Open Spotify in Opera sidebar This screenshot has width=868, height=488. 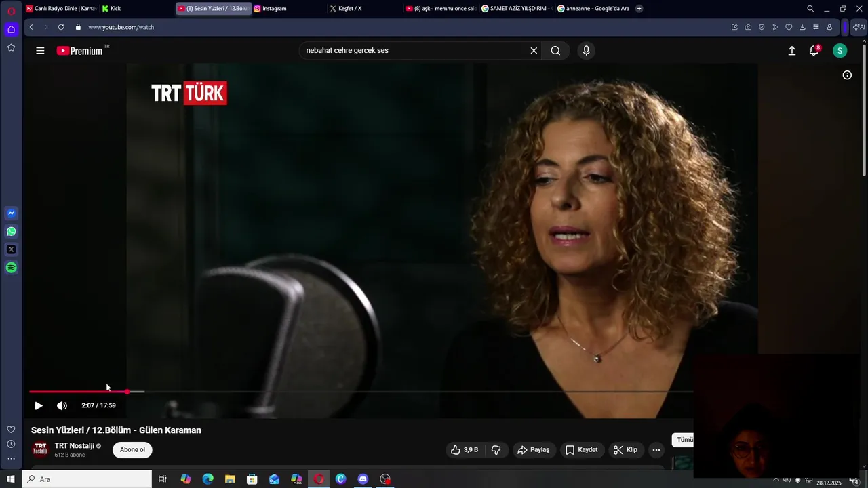(11, 268)
